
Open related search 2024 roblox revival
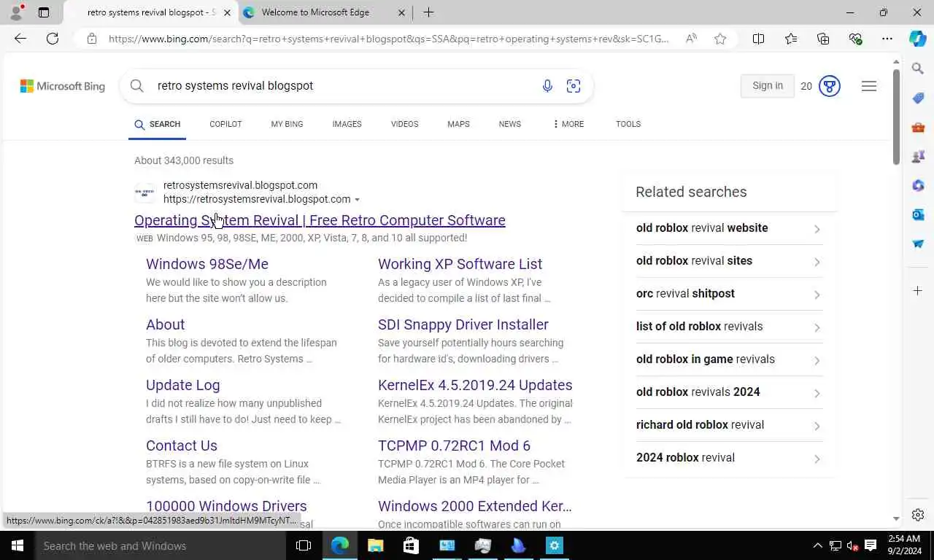(730, 458)
